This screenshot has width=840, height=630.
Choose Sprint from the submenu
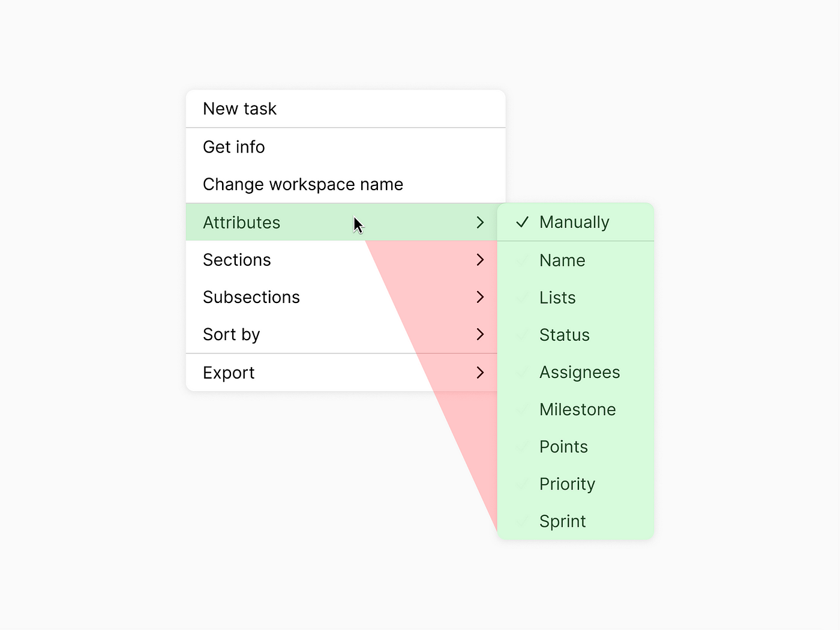click(x=562, y=521)
